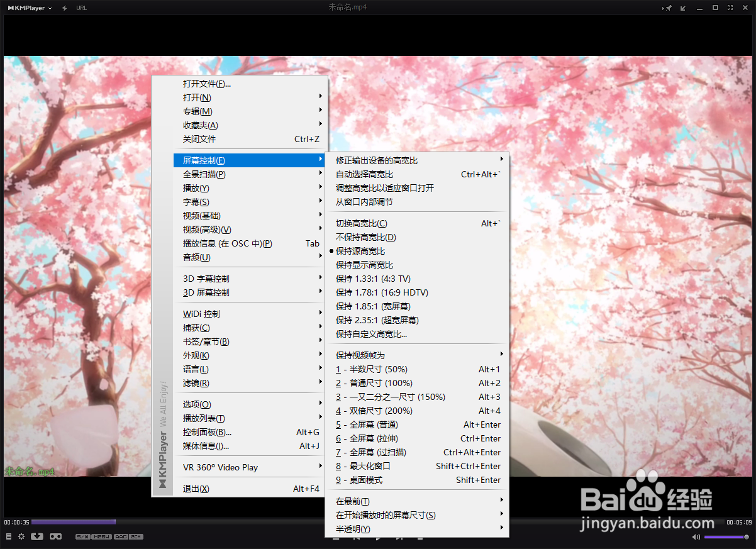The height and width of the screenshot is (549, 756).
Task: Click the S/W decoder badge
Action: [83, 536]
